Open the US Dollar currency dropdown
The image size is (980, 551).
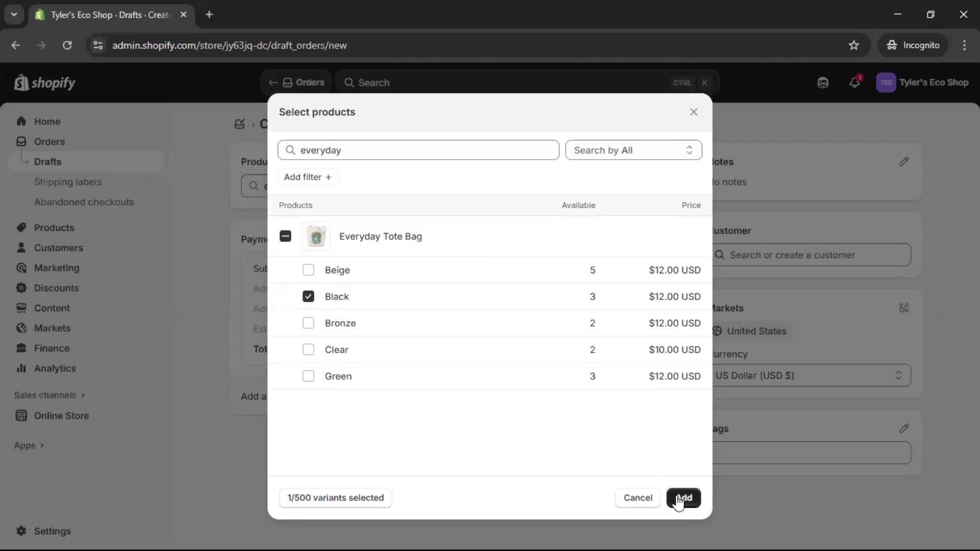point(812,375)
